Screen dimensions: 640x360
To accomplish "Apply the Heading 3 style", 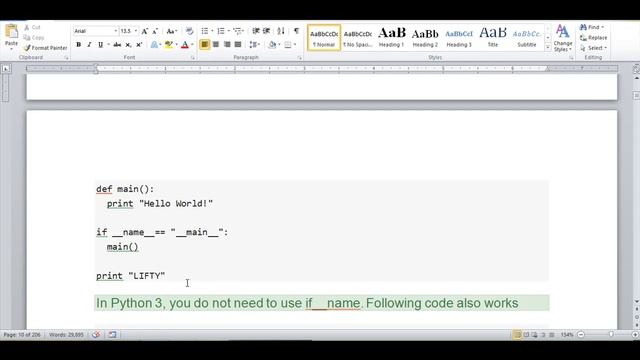I will point(459,38).
